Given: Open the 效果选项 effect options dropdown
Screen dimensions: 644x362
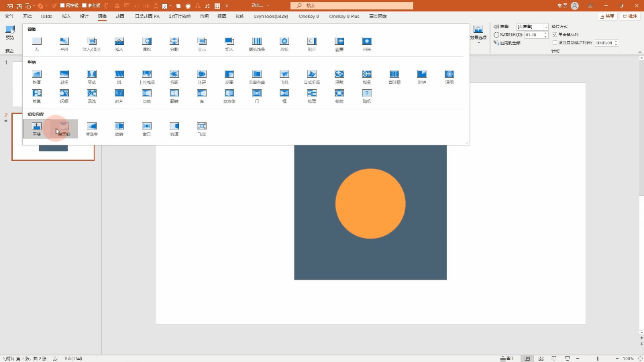Looking at the screenshot, I should [x=478, y=34].
